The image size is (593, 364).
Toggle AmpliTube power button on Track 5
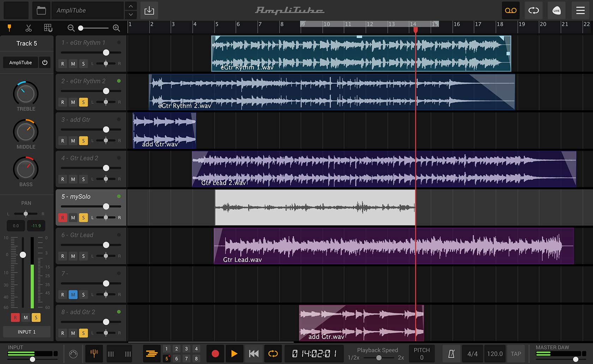click(45, 62)
